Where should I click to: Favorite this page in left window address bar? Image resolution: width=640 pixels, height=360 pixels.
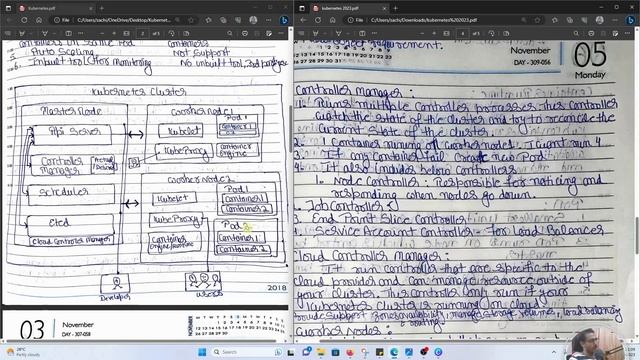pos(191,20)
